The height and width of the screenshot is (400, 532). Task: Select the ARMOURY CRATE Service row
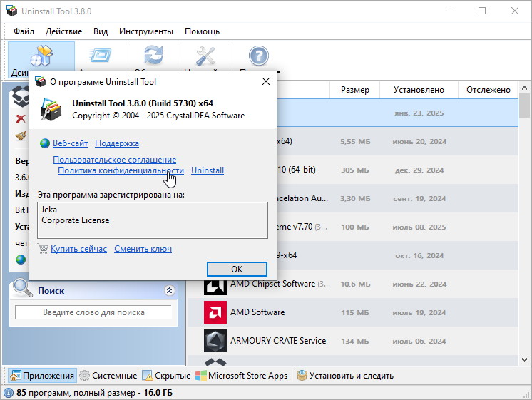pos(353,341)
